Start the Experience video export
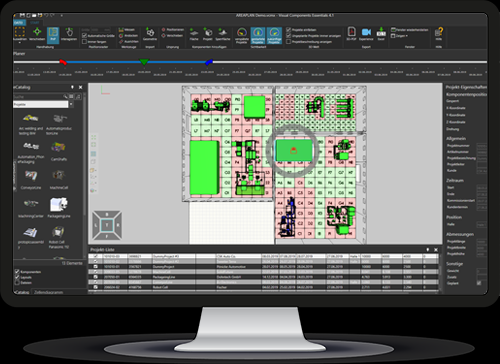Viewport: 500px width, 364px height. 366,34
